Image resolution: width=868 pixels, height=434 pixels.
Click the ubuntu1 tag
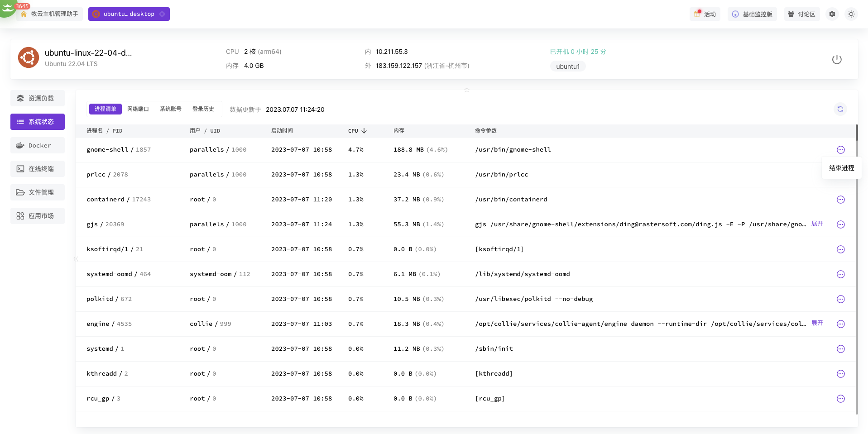pos(568,67)
